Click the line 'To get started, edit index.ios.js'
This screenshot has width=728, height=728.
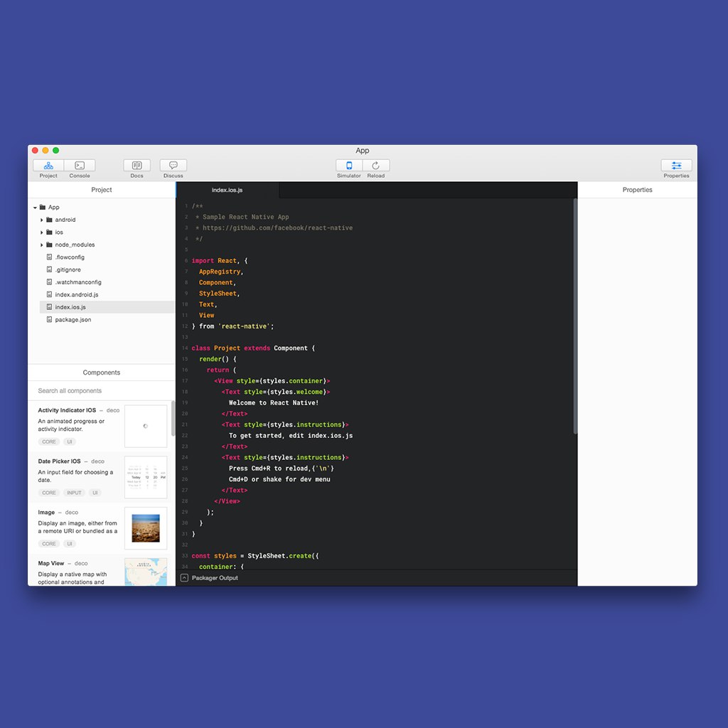pos(291,436)
